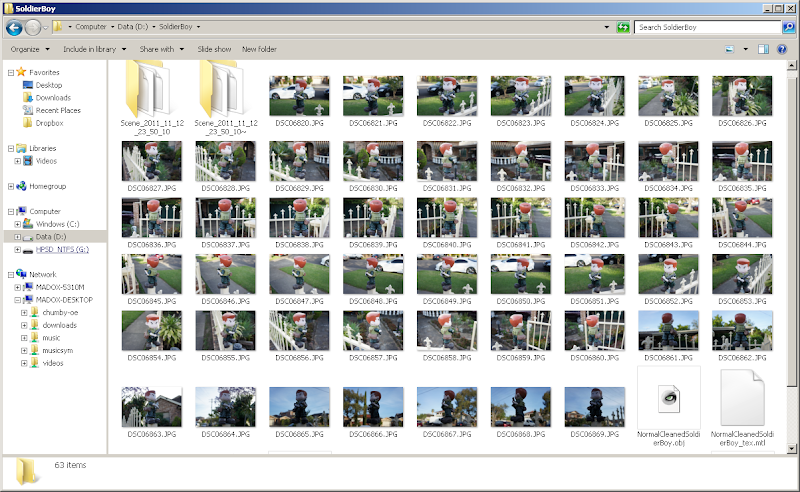
Task: Click Data (D:) in the address path
Action: 133,27
